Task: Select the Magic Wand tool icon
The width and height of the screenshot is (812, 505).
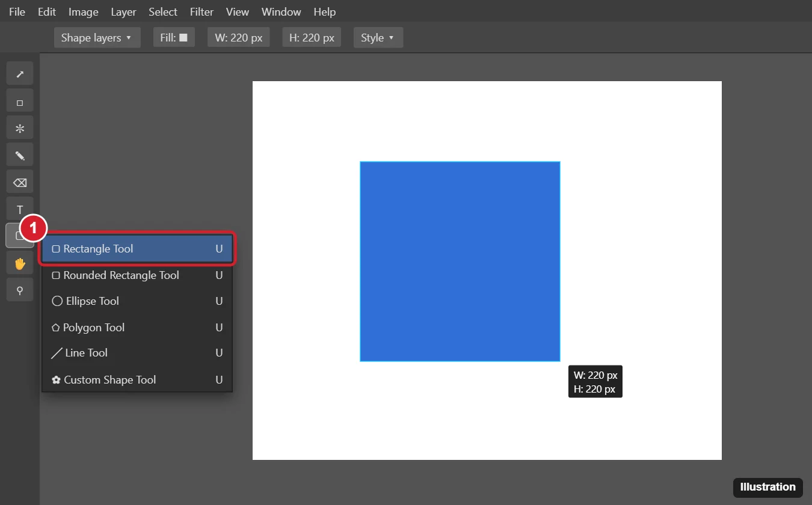Action: [20, 128]
